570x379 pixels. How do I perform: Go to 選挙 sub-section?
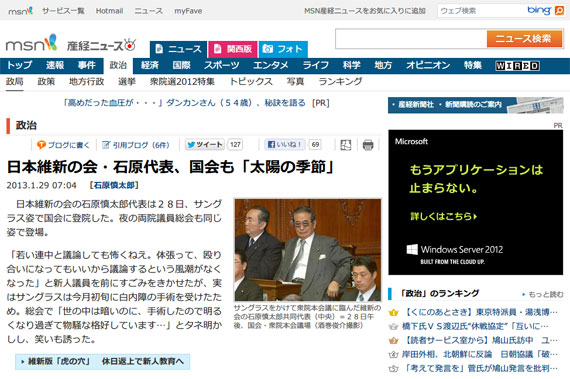(127, 82)
